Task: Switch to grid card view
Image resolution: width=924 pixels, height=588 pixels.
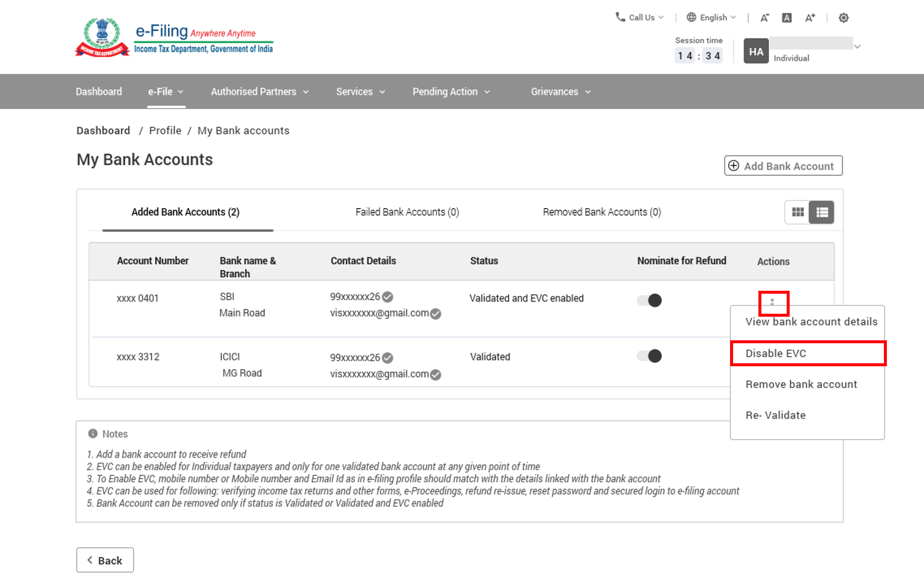Action: (x=797, y=212)
